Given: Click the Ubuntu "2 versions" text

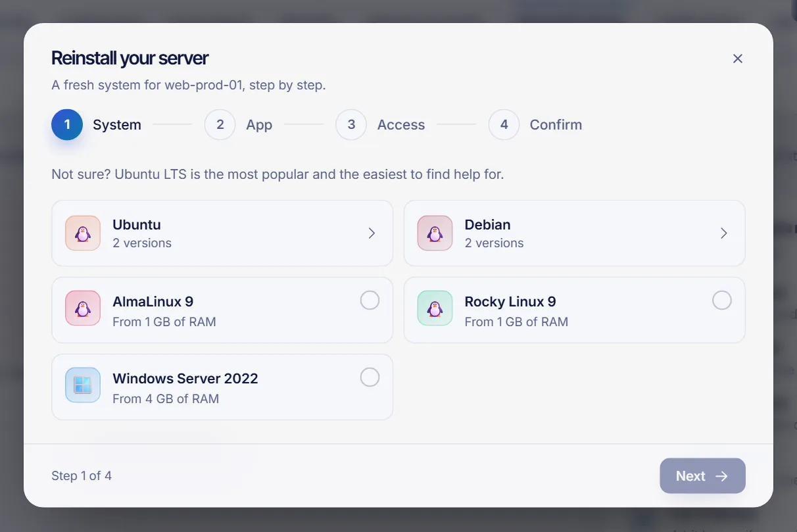Looking at the screenshot, I should click(x=142, y=243).
